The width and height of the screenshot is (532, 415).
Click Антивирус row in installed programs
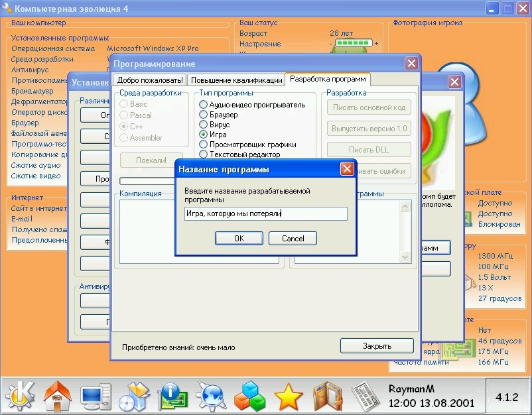[x=30, y=70]
